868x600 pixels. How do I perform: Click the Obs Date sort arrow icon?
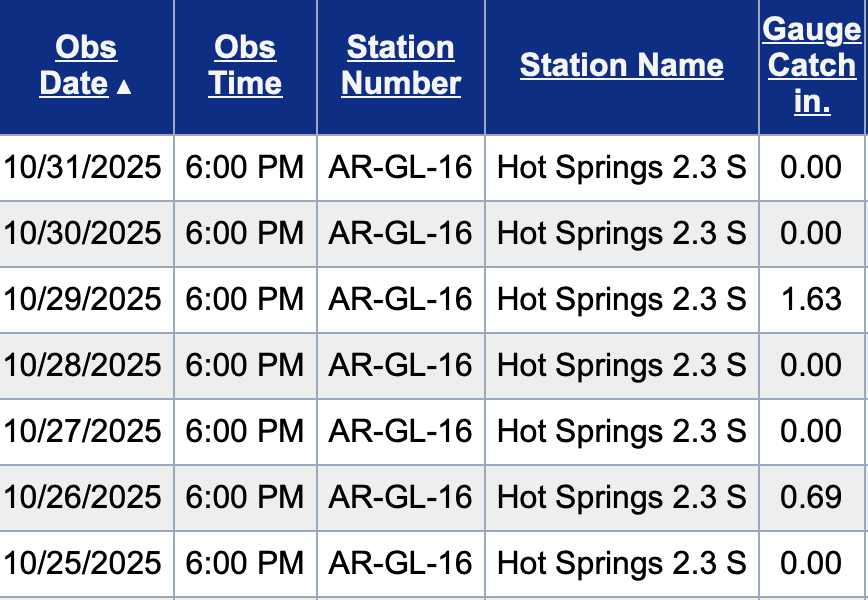124,87
